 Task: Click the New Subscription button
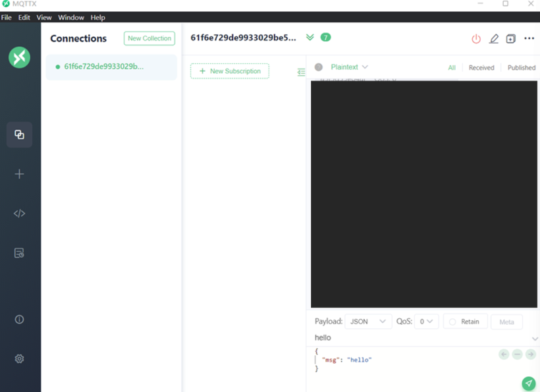tap(230, 71)
